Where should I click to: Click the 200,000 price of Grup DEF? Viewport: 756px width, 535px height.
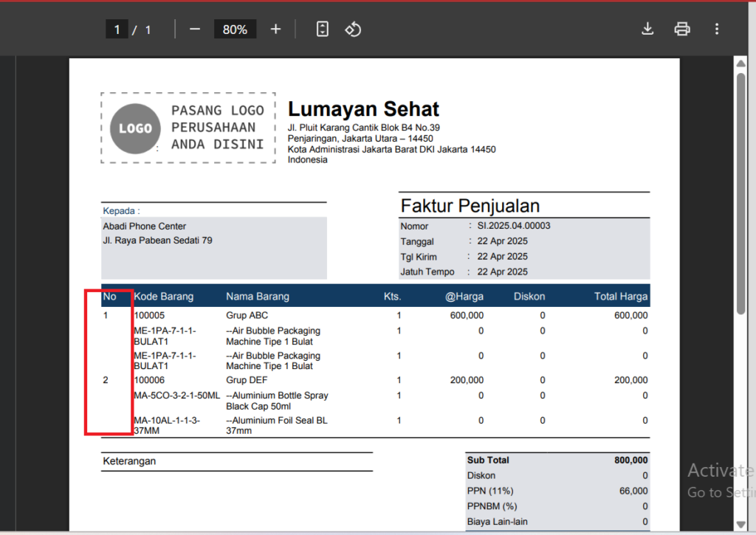[467, 380]
